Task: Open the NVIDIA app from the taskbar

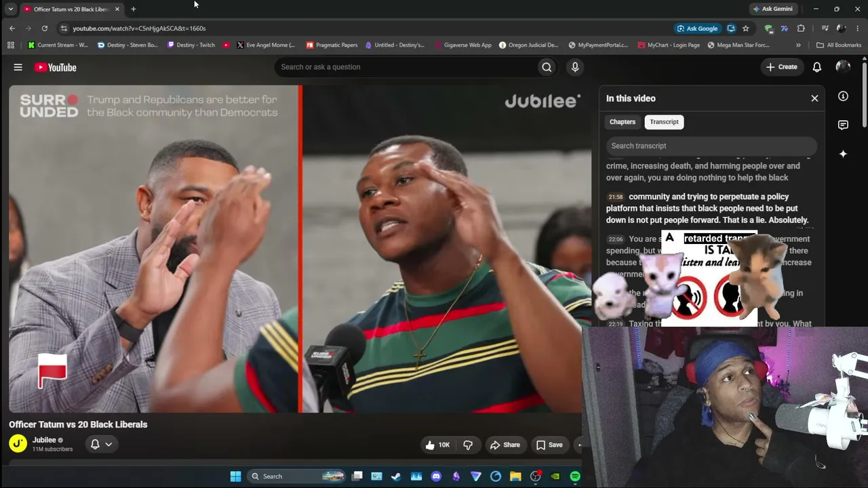Action: click(555, 476)
